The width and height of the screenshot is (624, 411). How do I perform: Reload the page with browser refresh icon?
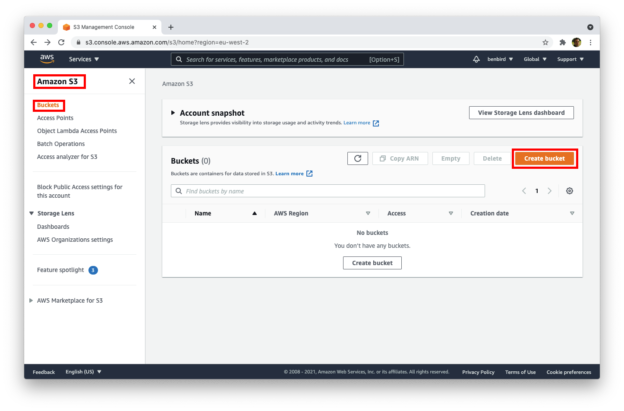61,42
